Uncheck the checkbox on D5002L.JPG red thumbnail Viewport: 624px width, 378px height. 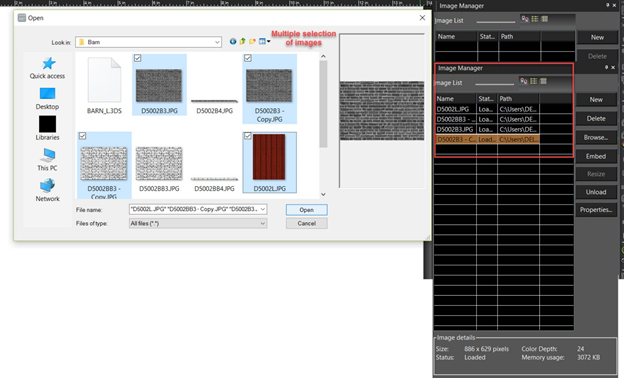[248, 136]
